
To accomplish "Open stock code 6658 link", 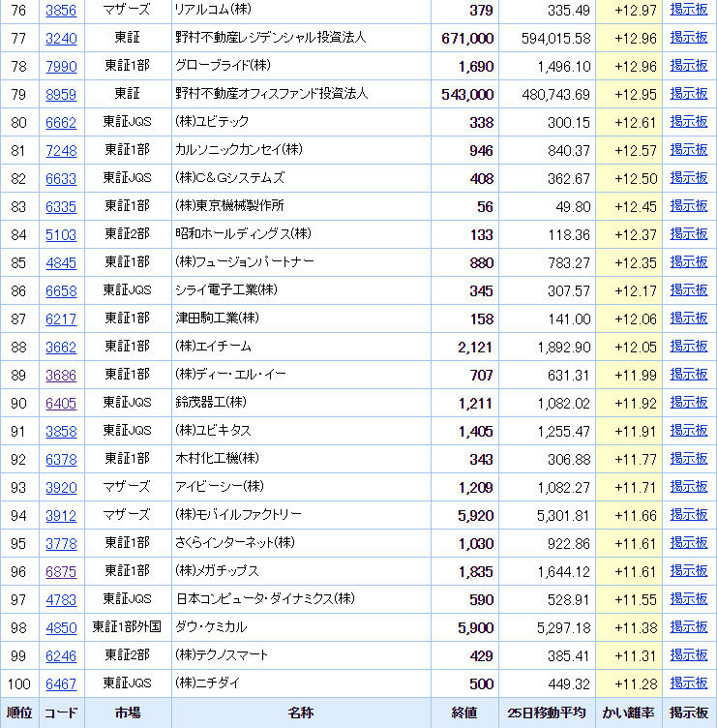I will coord(61,291).
